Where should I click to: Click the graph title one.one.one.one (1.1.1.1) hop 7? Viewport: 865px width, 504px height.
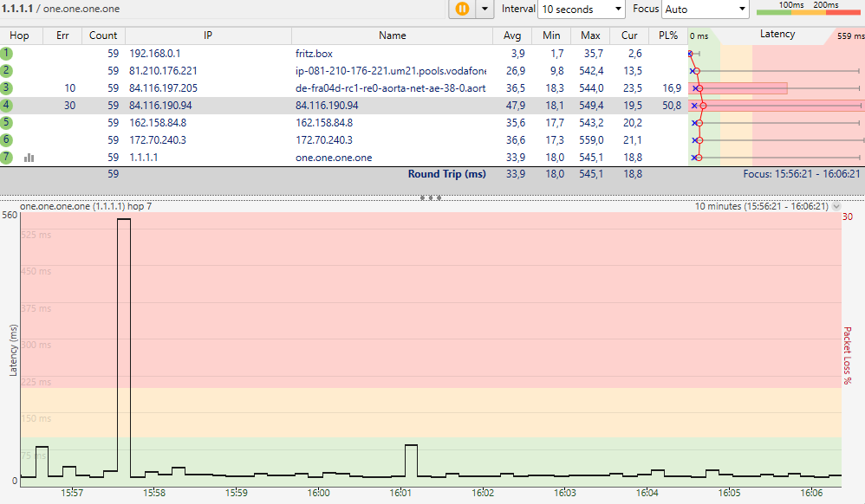(86, 206)
